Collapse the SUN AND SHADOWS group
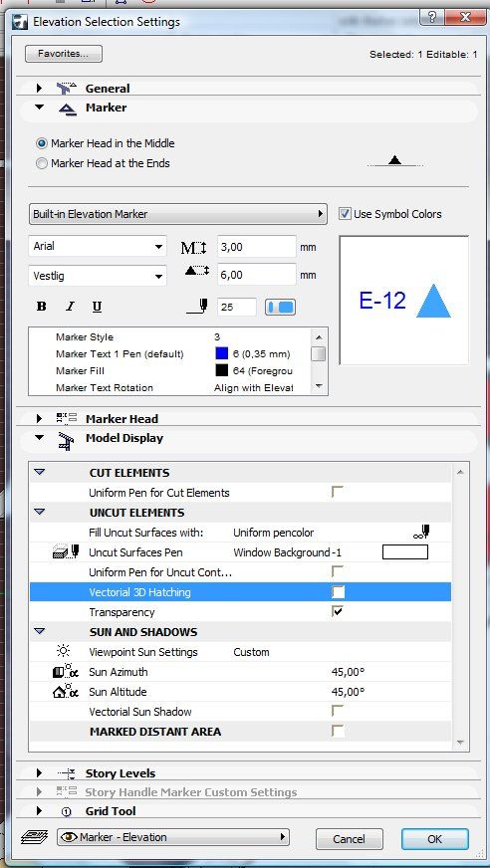 pyautogui.click(x=39, y=631)
